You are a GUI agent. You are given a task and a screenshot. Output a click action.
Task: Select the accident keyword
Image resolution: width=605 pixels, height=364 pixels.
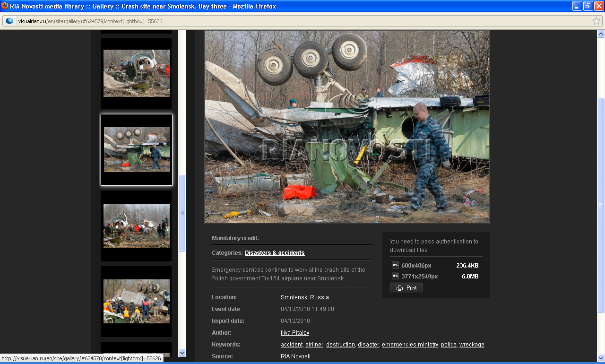(292, 345)
